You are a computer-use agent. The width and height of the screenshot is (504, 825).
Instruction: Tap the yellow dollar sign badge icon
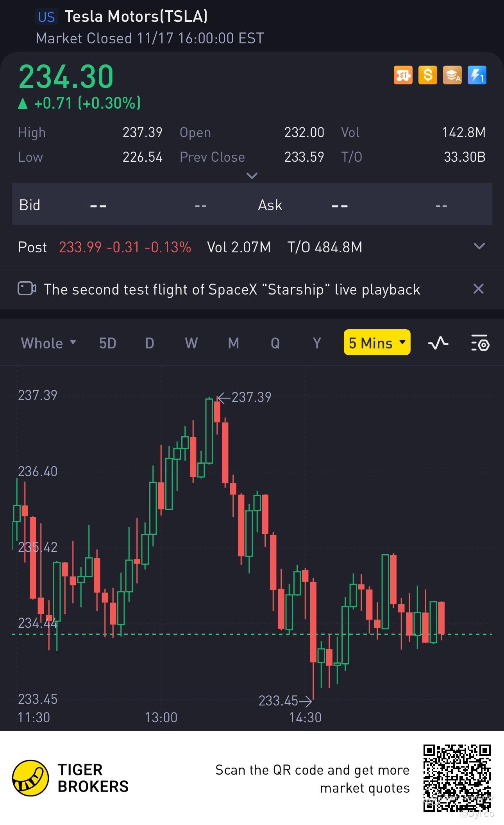[x=427, y=75]
